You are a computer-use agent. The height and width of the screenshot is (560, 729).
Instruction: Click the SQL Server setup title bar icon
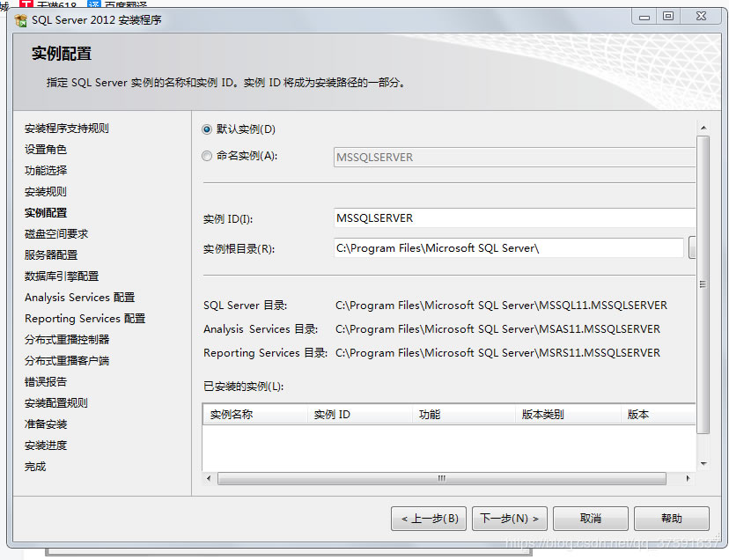coord(20,20)
